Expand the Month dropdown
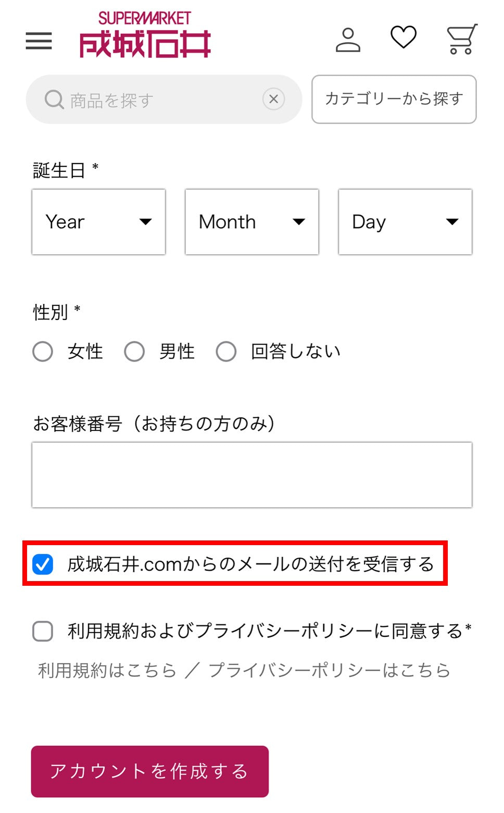The width and height of the screenshot is (504, 813). coord(252,222)
